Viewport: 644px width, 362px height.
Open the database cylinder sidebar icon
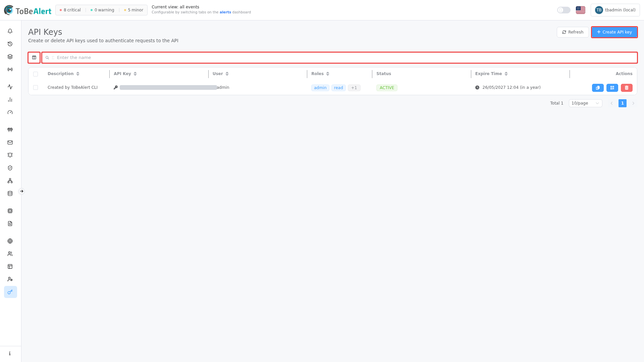10,193
